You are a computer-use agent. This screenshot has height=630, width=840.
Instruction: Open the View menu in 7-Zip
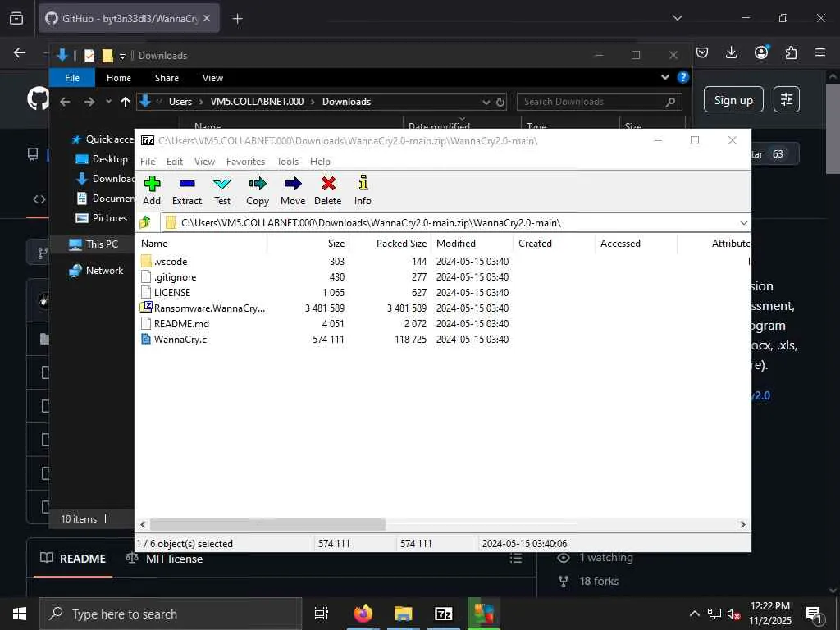(204, 162)
